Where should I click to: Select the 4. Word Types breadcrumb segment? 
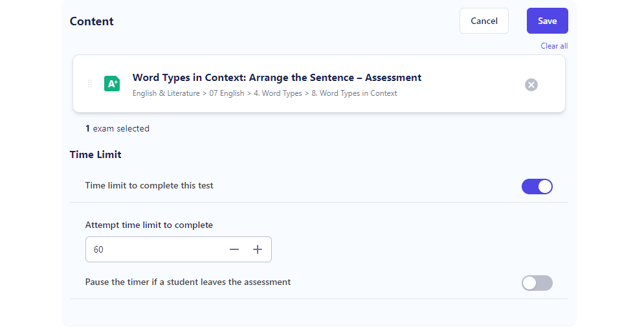coord(278,93)
